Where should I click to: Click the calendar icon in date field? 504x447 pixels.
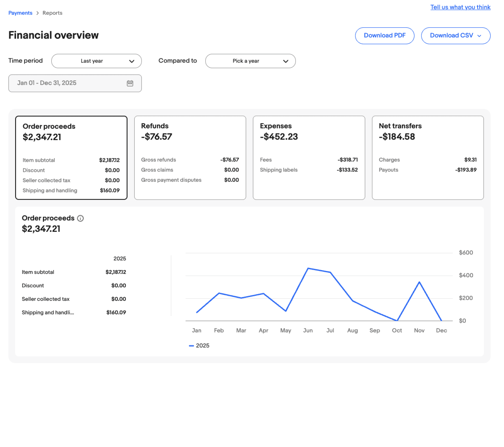click(x=130, y=83)
